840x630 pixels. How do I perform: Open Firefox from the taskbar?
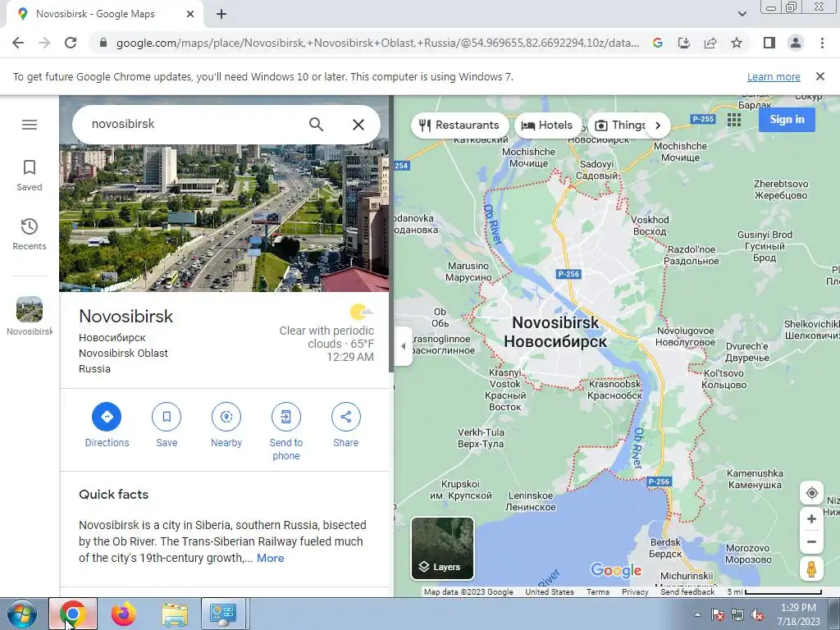(x=124, y=614)
